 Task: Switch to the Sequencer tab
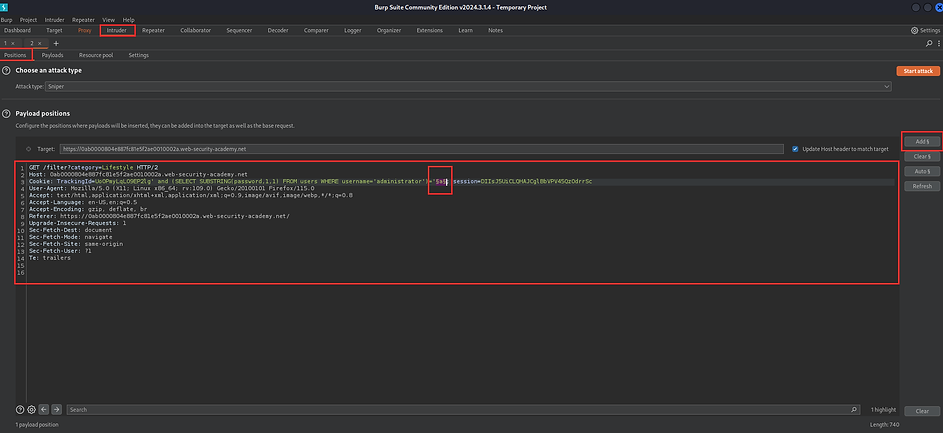pyautogui.click(x=239, y=30)
